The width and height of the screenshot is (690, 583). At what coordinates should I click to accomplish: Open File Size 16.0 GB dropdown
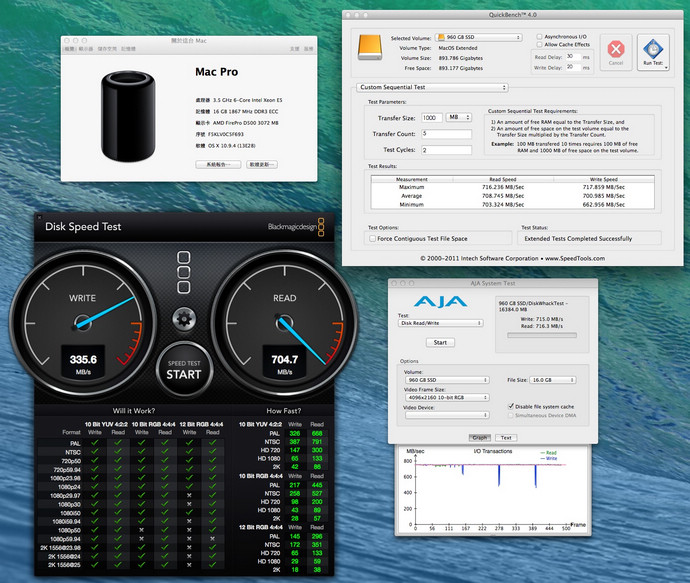pyautogui.click(x=553, y=380)
